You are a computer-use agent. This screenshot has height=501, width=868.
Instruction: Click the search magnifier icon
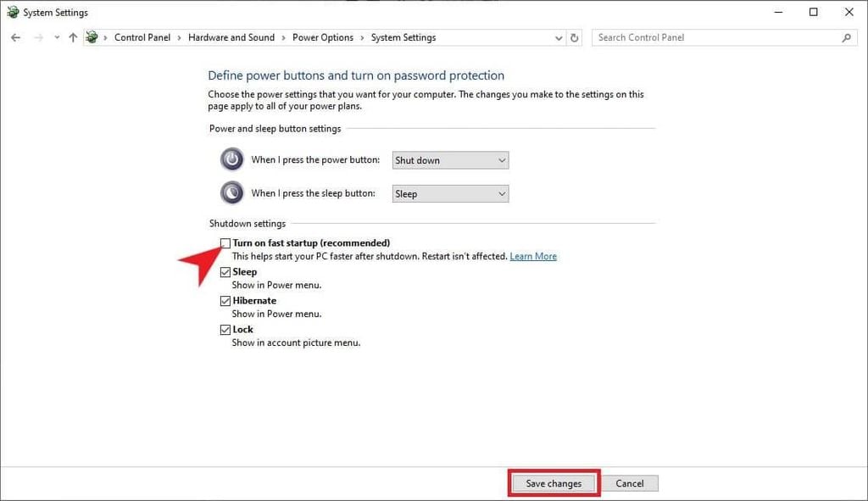click(x=846, y=37)
